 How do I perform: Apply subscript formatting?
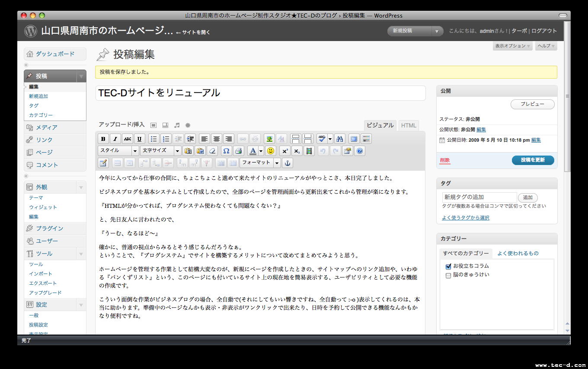(297, 151)
